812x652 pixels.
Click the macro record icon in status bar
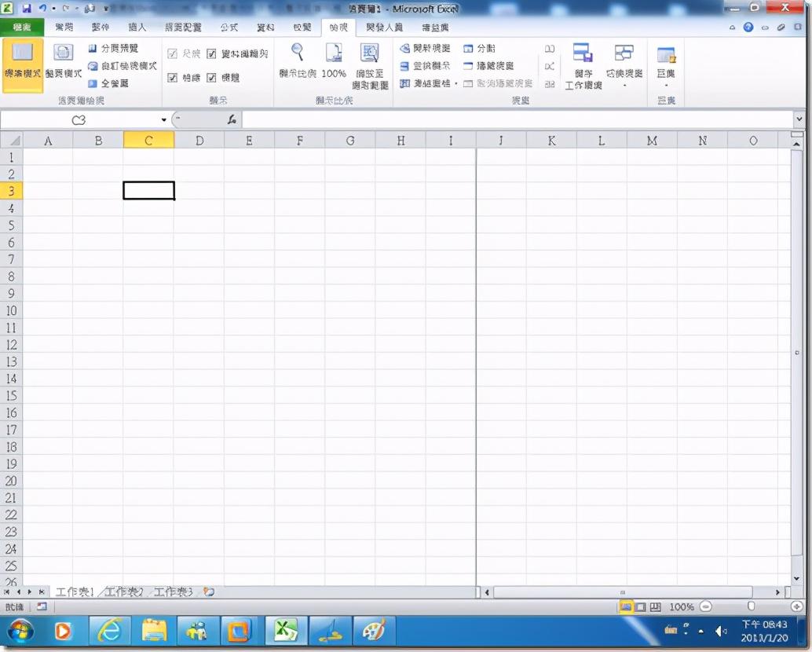coord(42,606)
